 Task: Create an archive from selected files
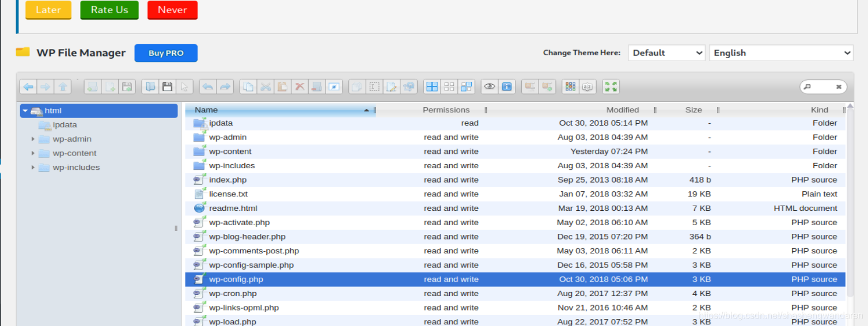click(547, 87)
